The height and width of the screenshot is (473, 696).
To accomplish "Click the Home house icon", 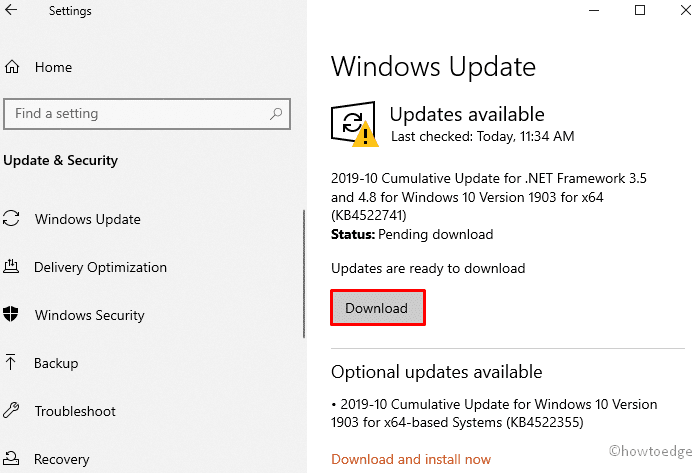I will click(12, 68).
